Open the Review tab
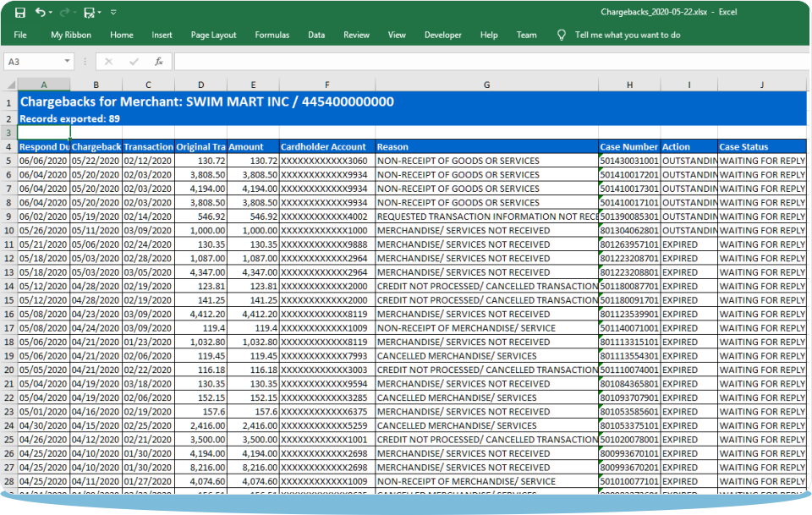 [x=356, y=36]
